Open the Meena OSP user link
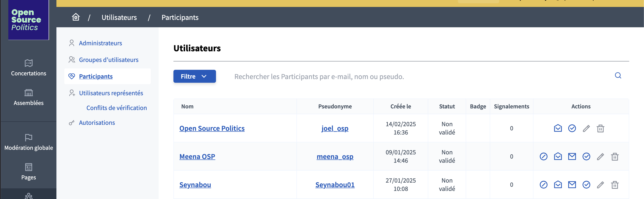The image size is (644, 199). (x=197, y=156)
